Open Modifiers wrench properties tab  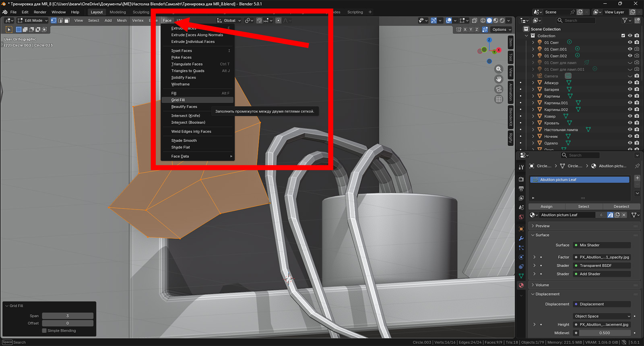coord(521,239)
